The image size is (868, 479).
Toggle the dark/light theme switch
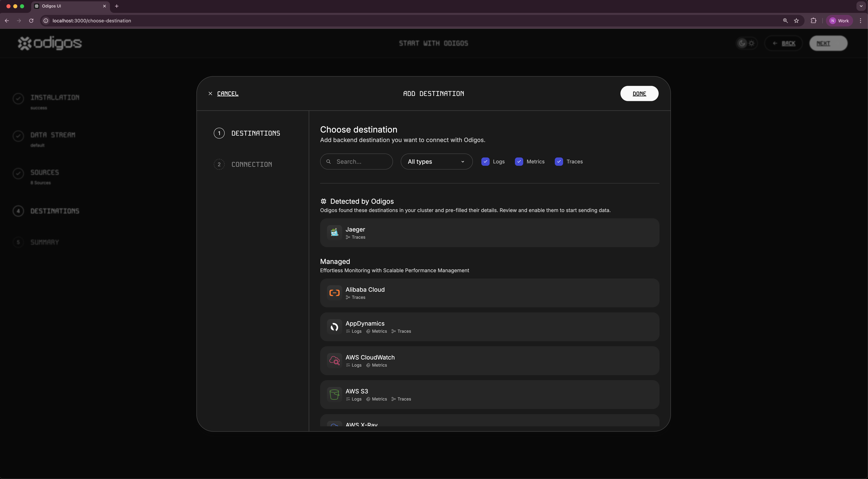coord(746,43)
